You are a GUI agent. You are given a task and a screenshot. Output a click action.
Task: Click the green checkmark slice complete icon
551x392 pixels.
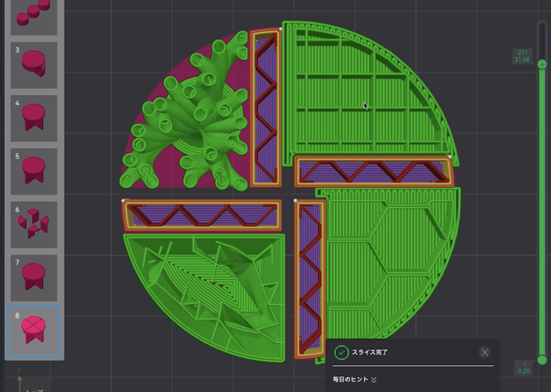coord(341,352)
